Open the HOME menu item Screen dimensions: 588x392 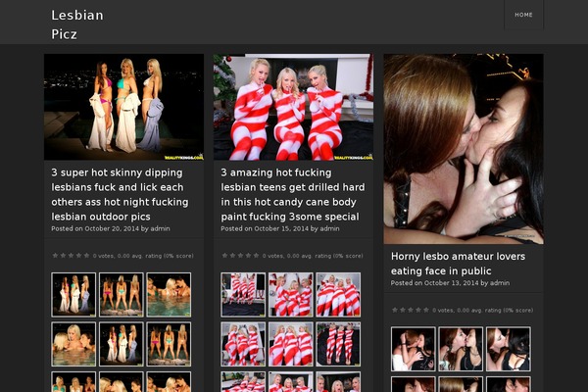pos(523,15)
